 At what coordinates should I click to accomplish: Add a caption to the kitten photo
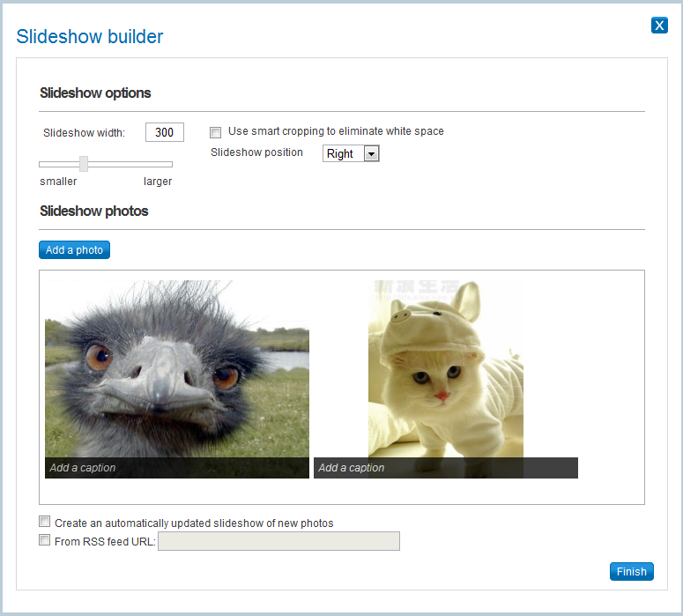[445, 468]
